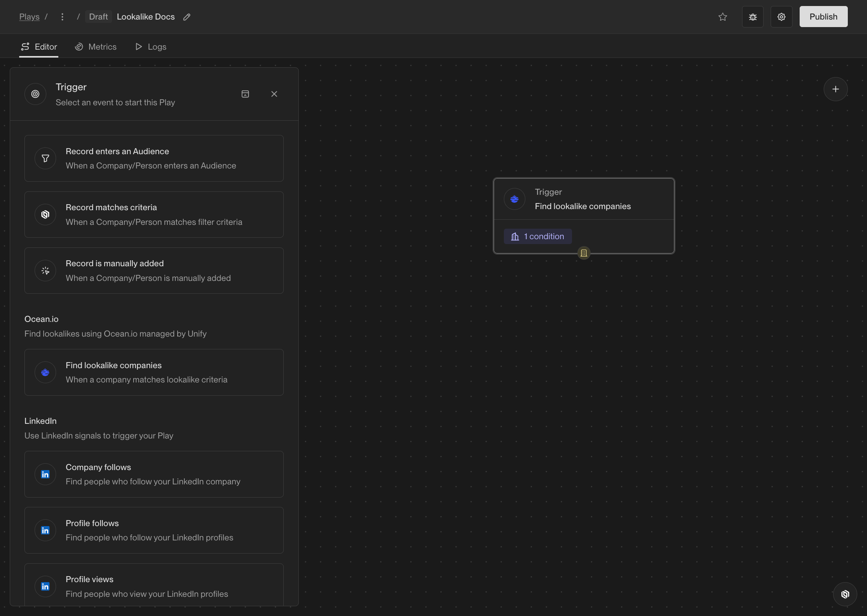Click the plus button on the canvas

pyautogui.click(x=835, y=89)
